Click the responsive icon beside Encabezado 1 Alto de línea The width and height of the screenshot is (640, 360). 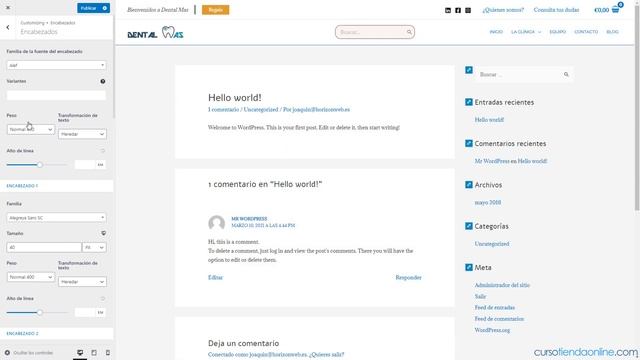point(103,298)
